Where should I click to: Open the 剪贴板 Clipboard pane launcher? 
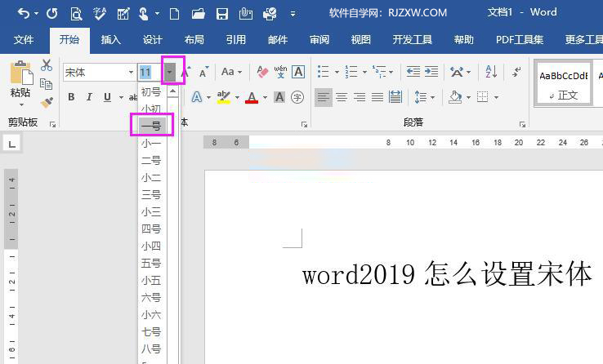(x=52, y=124)
